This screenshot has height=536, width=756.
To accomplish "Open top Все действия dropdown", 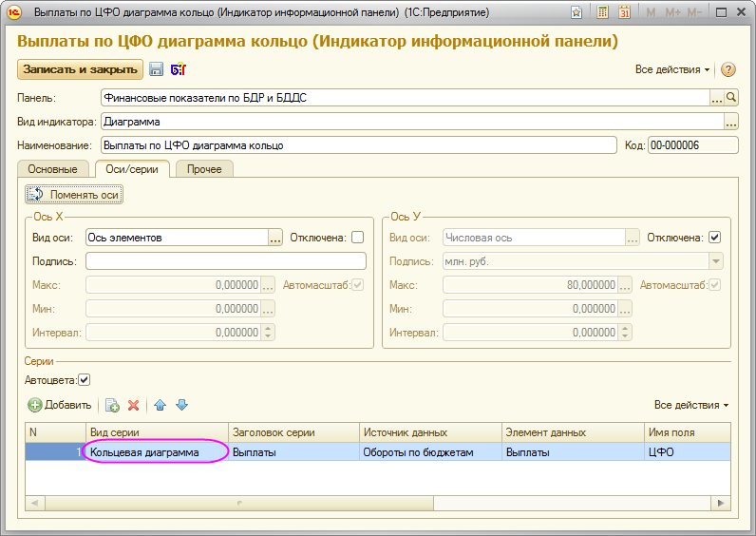I will (x=672, y=69).
